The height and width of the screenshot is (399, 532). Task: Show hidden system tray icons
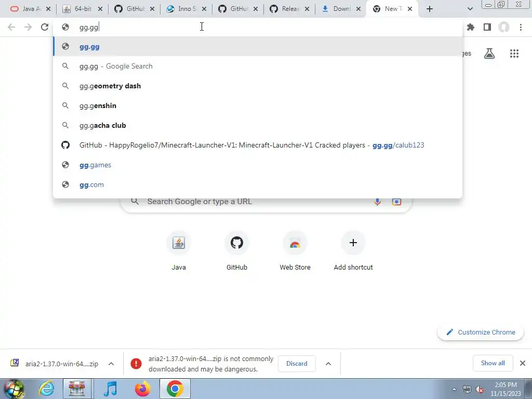[x=454, y=390]
